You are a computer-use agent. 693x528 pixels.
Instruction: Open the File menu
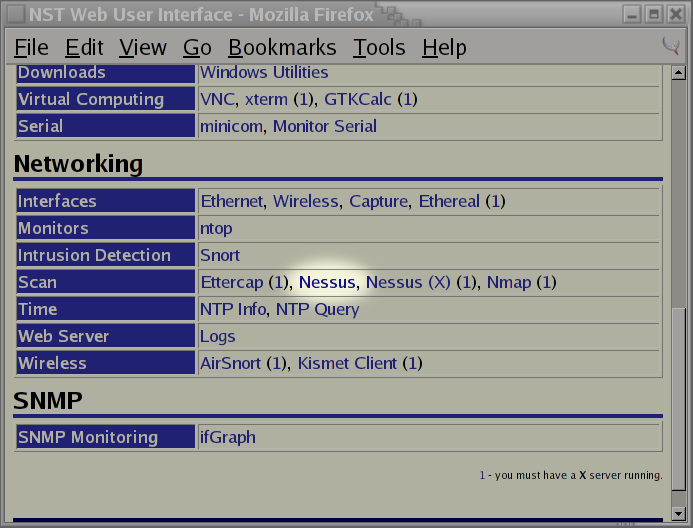31,47
